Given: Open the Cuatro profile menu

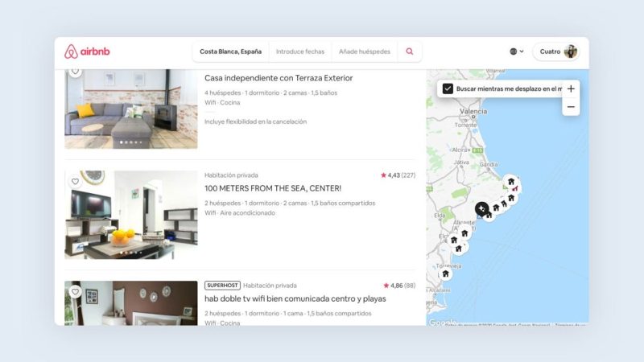Looking at the screenshot, I should pyautogui.click(x=556, y=51).
